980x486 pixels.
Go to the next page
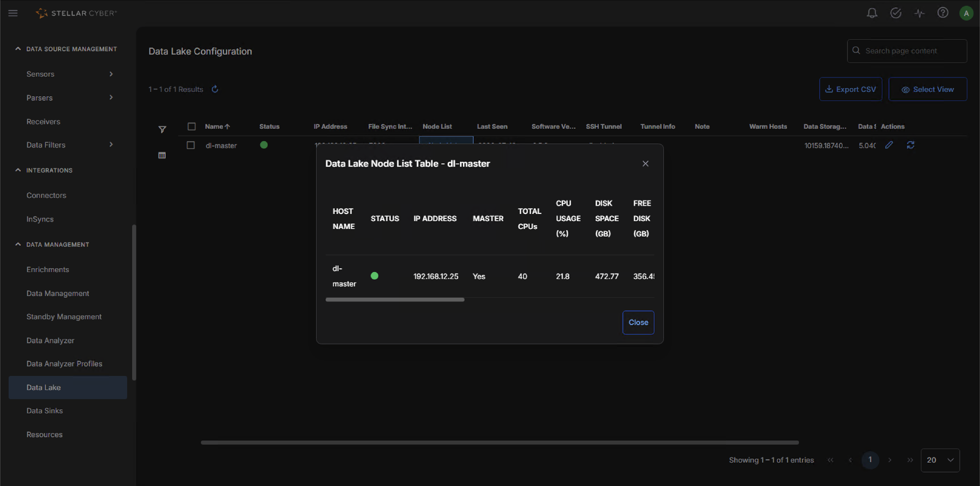[x=890, y=460]
